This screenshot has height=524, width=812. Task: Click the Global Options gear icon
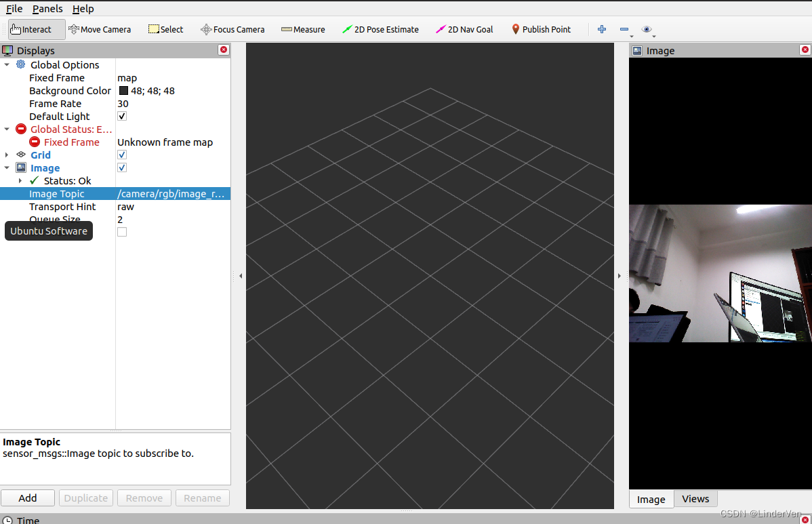(x=21, y=64)
